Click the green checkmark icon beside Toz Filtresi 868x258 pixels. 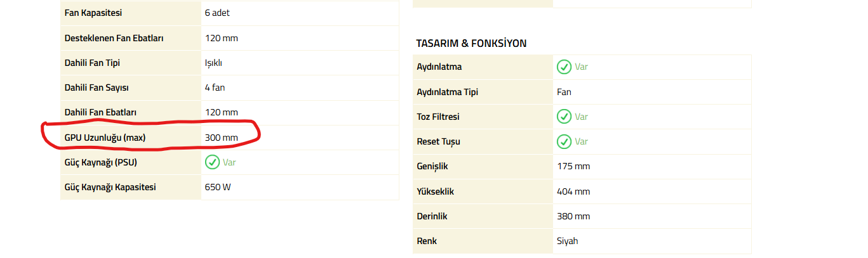(563, 117)
